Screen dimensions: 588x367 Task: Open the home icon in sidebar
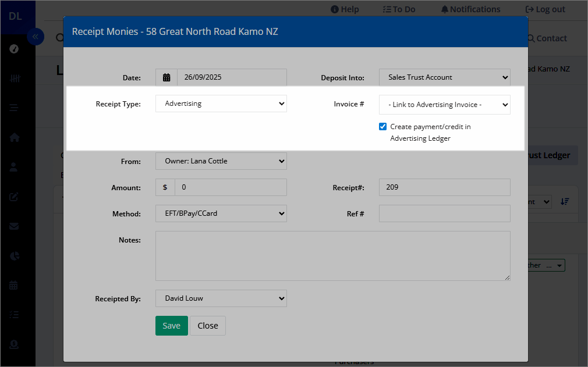tap(14, 137)
